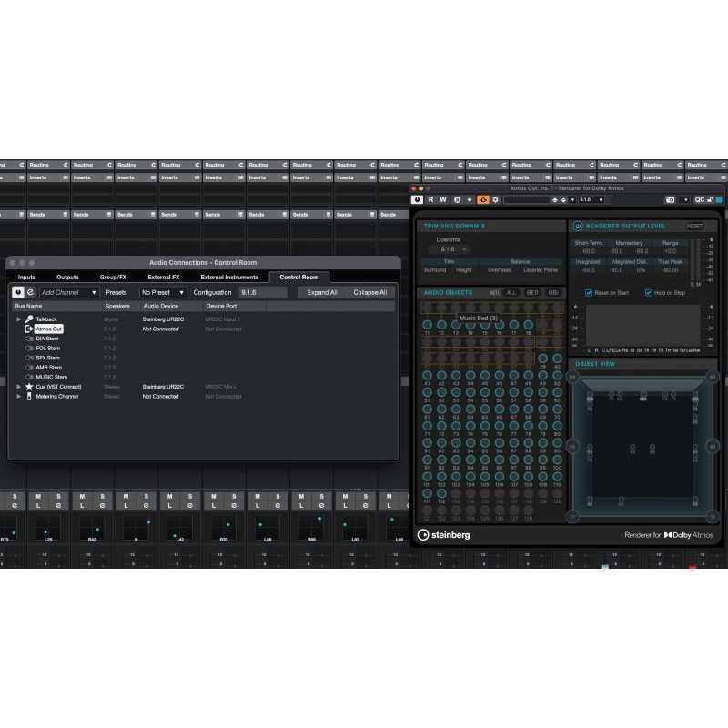The image size is (728, 728).
Task: Switch to the External FX tab
Action: click(164, 278)
